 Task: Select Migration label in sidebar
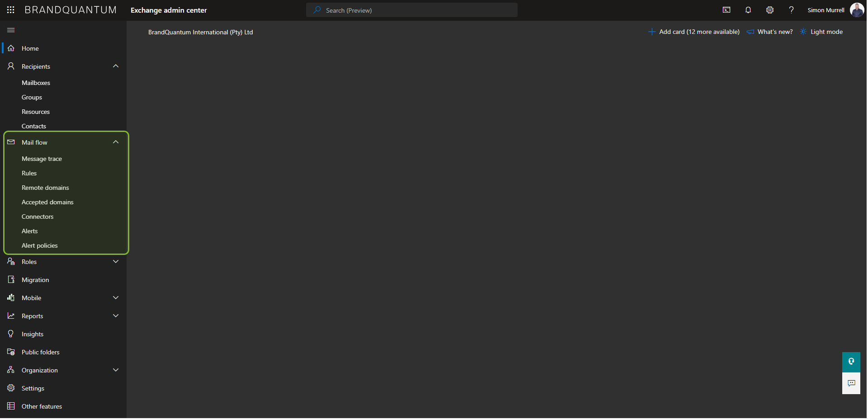tap(35, 280)
